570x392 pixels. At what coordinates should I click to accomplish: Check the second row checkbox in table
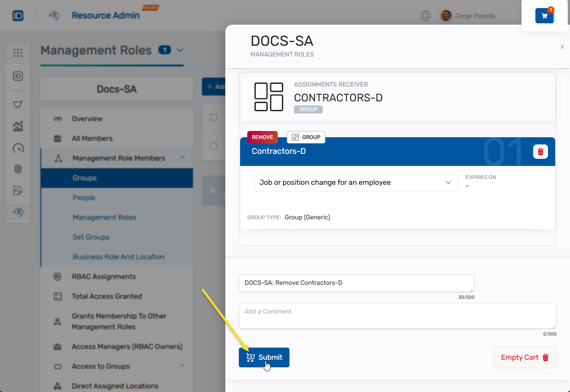214,146
